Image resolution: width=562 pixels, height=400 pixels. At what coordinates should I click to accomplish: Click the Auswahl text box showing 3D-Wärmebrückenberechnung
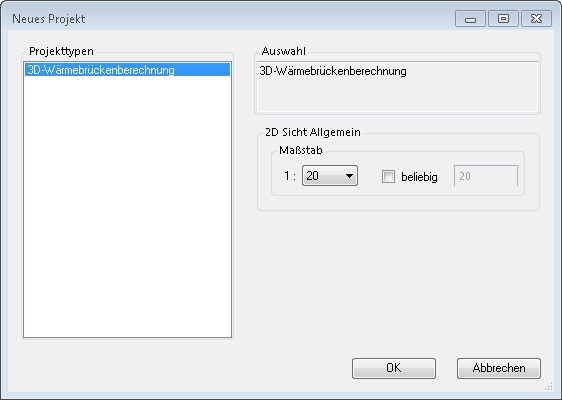click(397, 87)
